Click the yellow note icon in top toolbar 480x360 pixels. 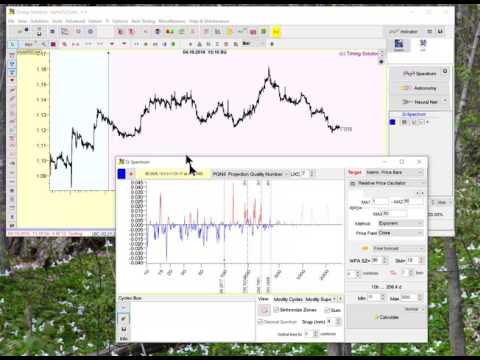pyautogui.click(x=229, y=32)
